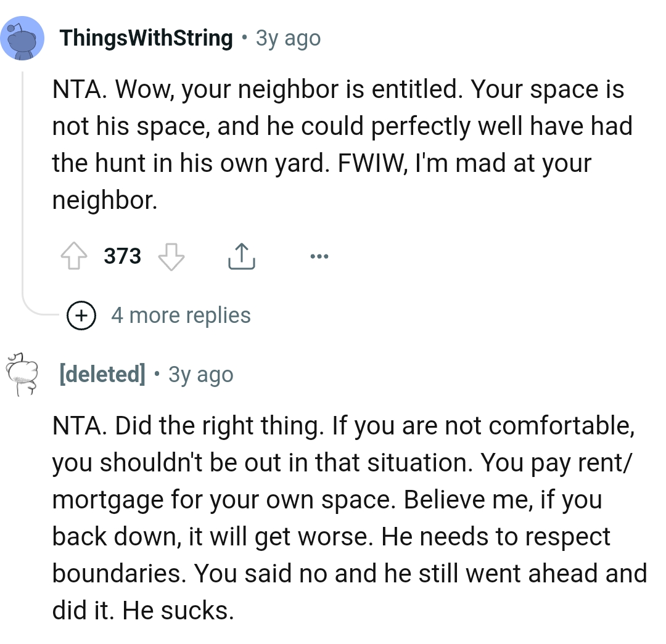Downvote the ThingsWithString comment
666x644 pixels.
pos(171,256)
